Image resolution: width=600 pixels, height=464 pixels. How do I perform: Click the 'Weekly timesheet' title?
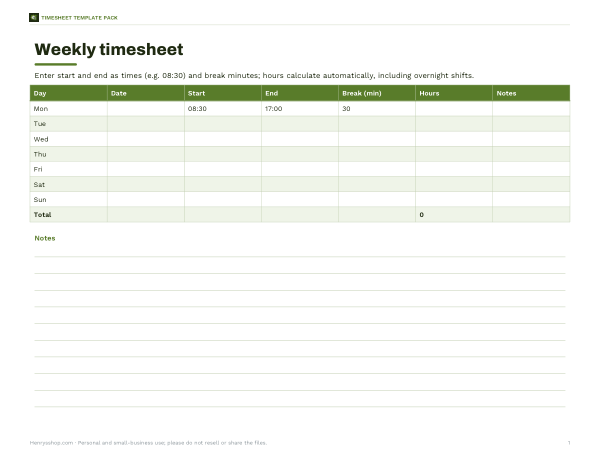click(109, 49)
